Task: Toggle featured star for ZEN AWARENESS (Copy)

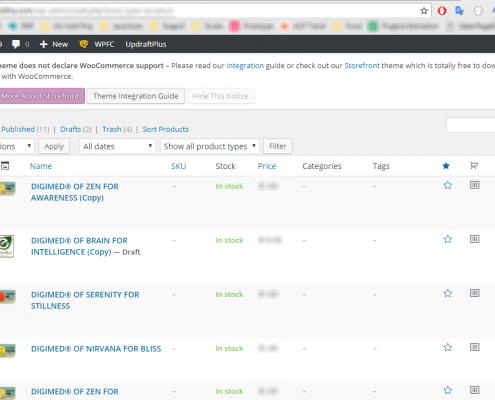Action: [x=448, y=185]
